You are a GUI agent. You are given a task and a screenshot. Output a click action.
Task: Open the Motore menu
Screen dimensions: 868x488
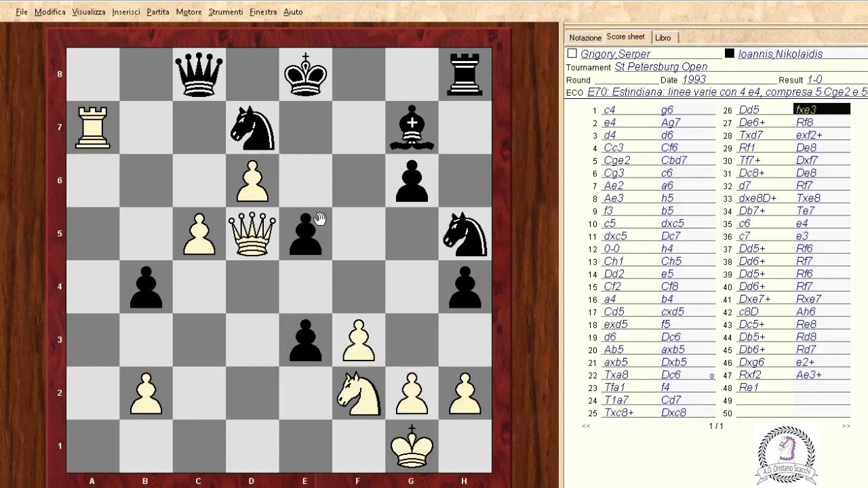(x=189, y=12)
